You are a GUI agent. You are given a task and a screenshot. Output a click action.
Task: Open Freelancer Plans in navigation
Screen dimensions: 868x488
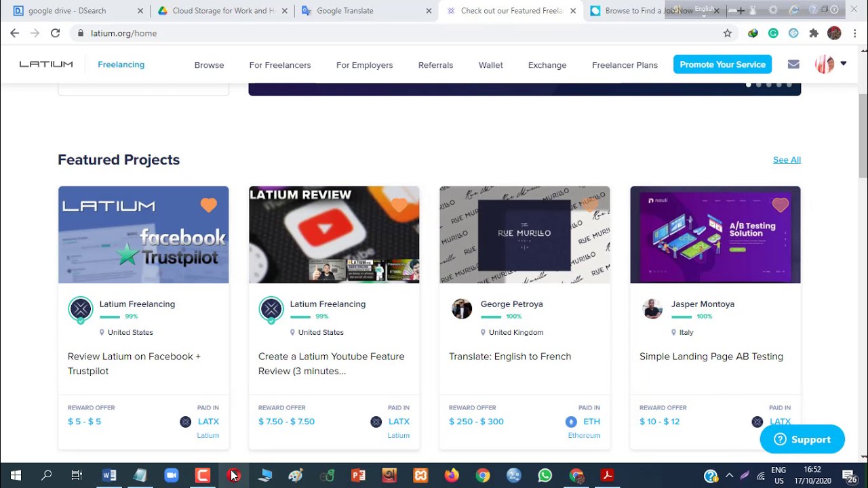pos(625,65)
